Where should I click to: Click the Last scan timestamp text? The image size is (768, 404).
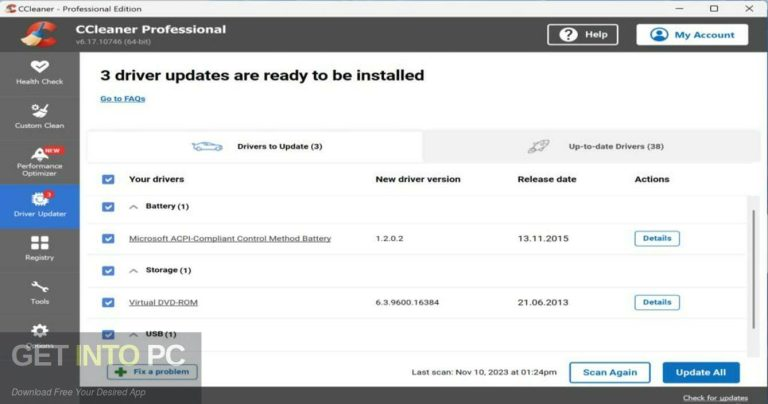[x=484, y=372]
